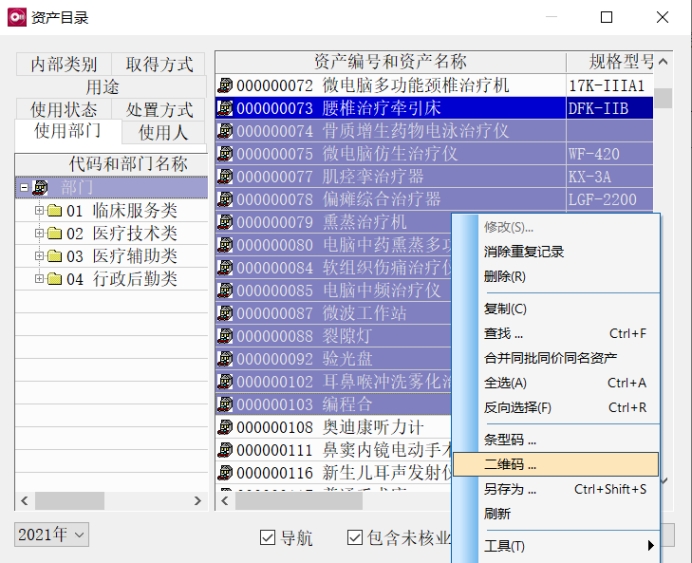Image resolution: width=692 pixels, height=563 pixels.
Task: Click asset icon for 000000087 微波工作站
Action: (225, 313)
